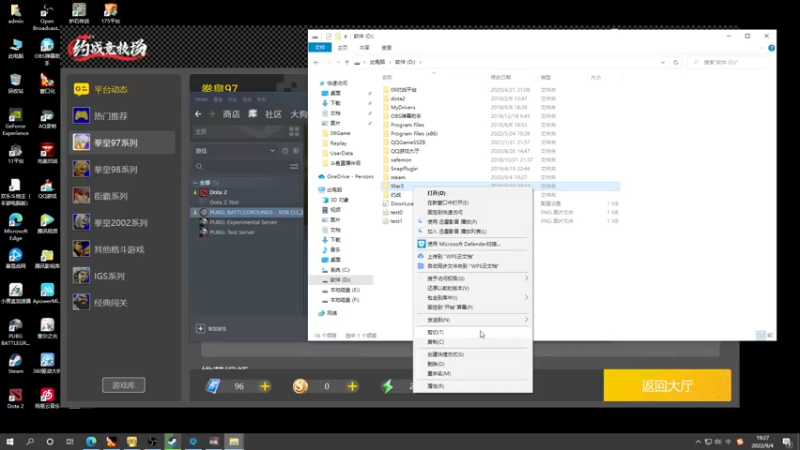800x450 pixels.
Task: Select the 拳皇2002系列 category
Action: click(122, 222)
